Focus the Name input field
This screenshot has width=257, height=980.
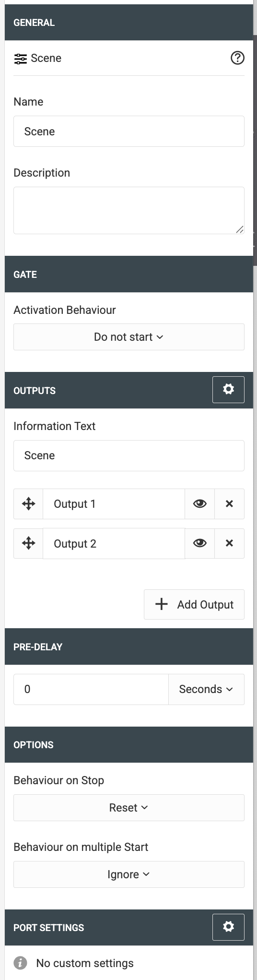[129, 131]
